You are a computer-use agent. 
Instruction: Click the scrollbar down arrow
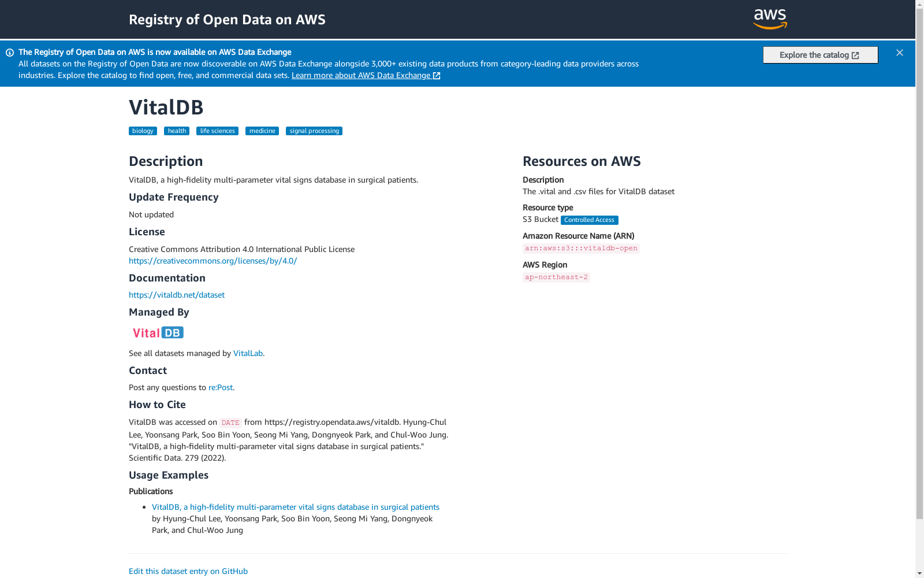click(x=919, y=573)
